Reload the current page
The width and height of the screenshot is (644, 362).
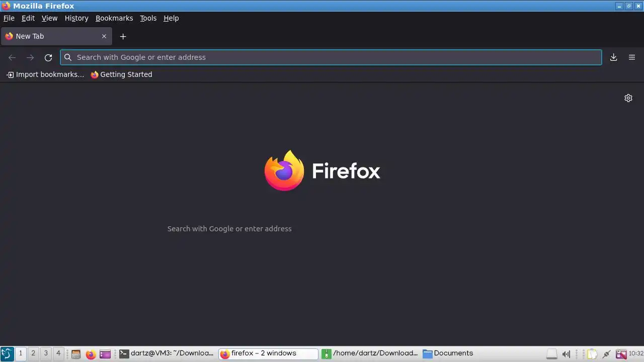tap(48, 57)
